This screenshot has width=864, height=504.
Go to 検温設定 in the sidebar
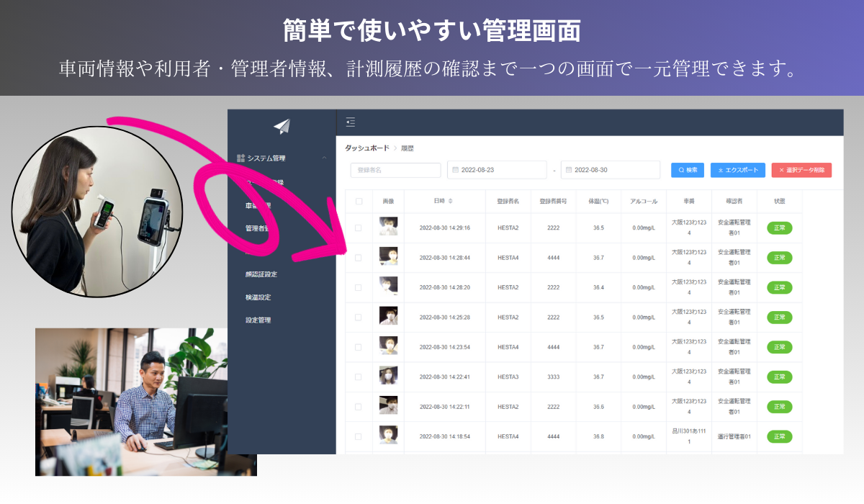point(258,297)
